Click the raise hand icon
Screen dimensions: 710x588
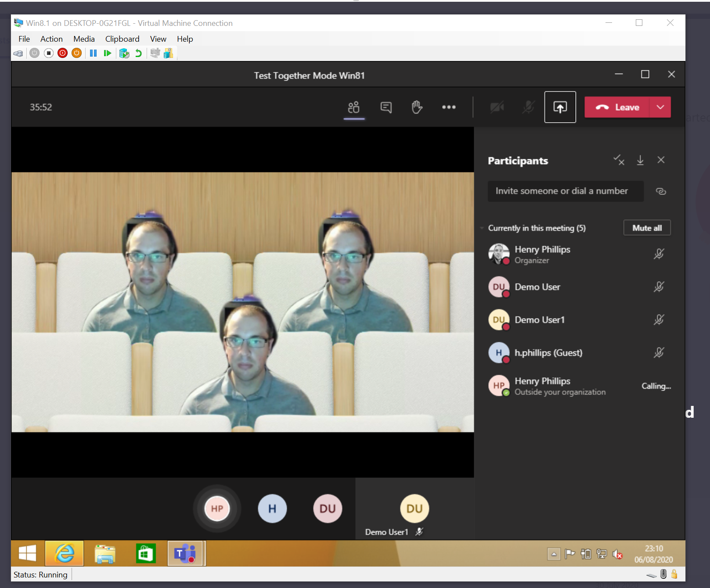point(417,108)
